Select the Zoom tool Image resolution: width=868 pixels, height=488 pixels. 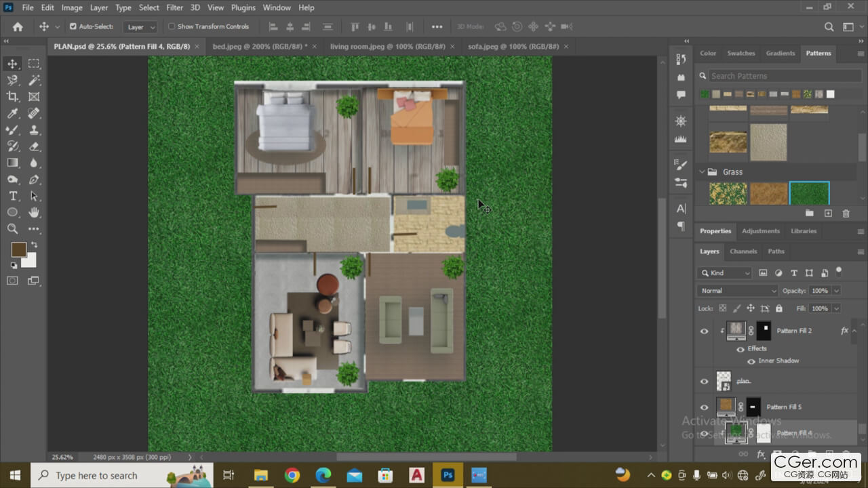point(12,229)
